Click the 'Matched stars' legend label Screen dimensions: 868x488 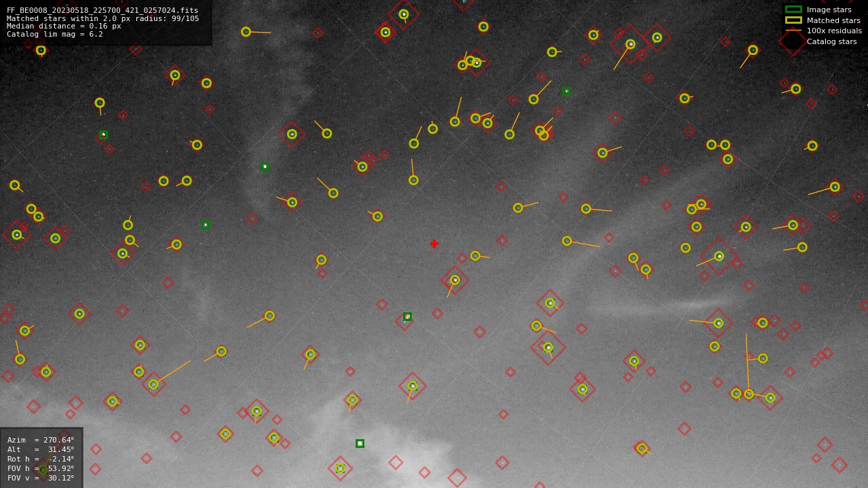(833, 20)
